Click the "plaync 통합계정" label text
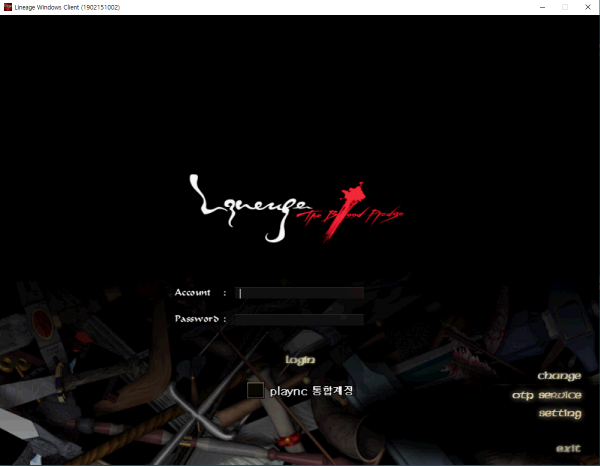This screenshot has height=466, width=600. click(x=311, y=391)
